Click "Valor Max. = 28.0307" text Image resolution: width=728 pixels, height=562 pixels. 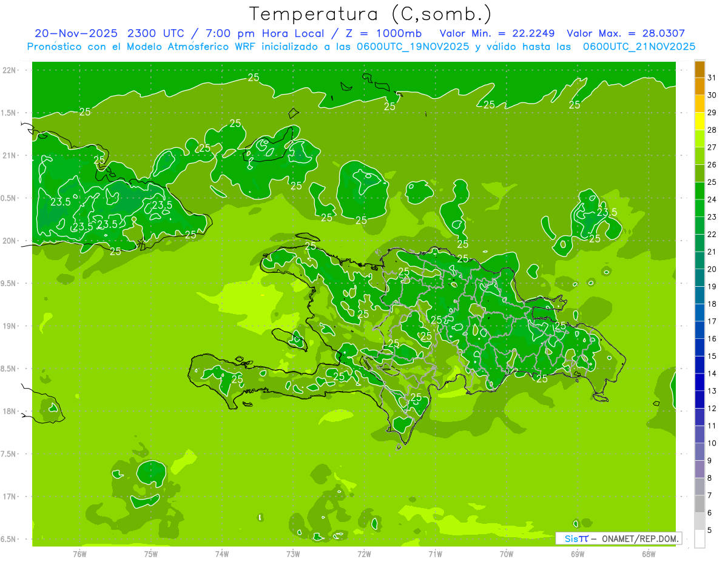click(x=626, y=33)
